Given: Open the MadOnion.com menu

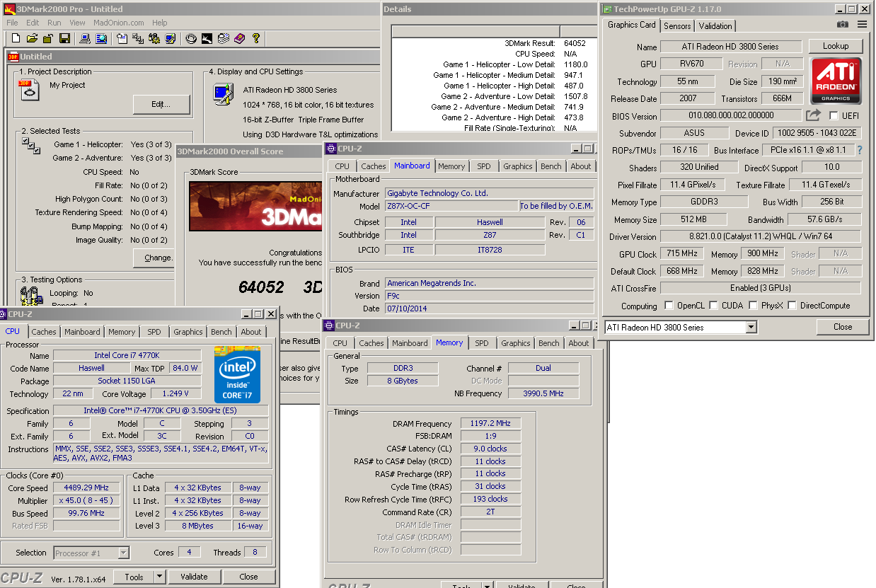Looking at the screenshot, I should click(x=119, y=23).
